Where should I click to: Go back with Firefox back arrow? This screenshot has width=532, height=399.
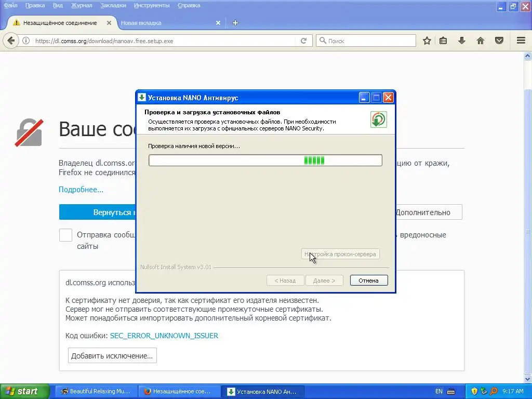point(11,41)
